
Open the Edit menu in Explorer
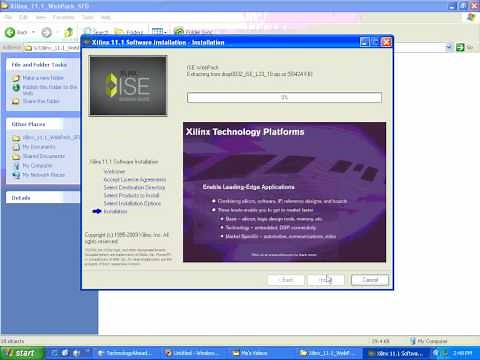click(x=23, y=17)
